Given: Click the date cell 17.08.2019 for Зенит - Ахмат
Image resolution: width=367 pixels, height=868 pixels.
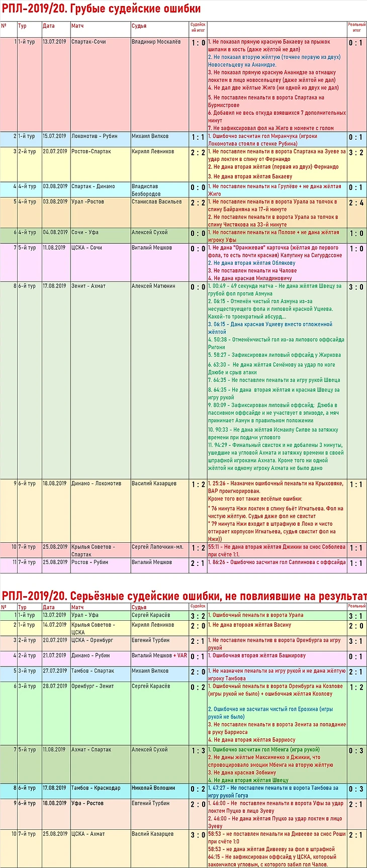Looking at the screenshot, I should (x=55, y=380).
